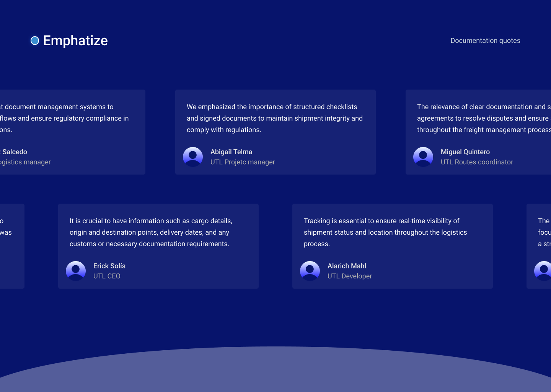Image resolution: width=551 pixels, height=392 pixels.
Task: Click Erick Solís's avatar icon
Action: (x=76, y=271)
